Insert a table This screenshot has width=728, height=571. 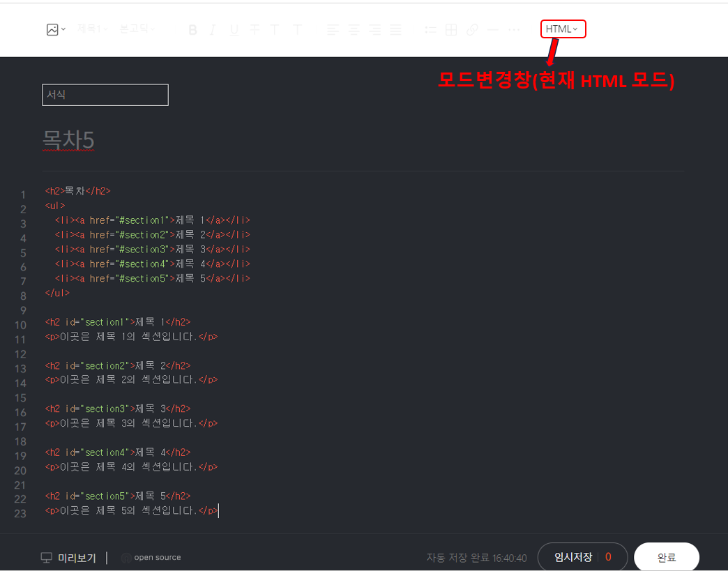pos(451,29)
